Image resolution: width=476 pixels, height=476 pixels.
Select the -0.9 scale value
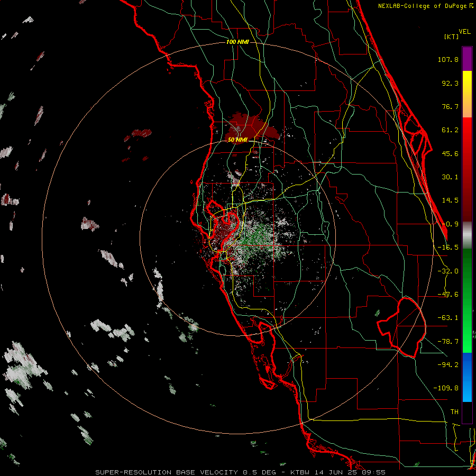coord(450,224)
